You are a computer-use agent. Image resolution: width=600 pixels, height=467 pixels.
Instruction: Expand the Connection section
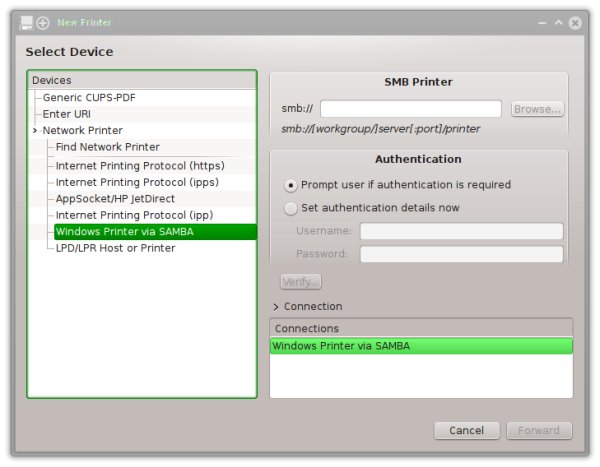pos(276,307)
